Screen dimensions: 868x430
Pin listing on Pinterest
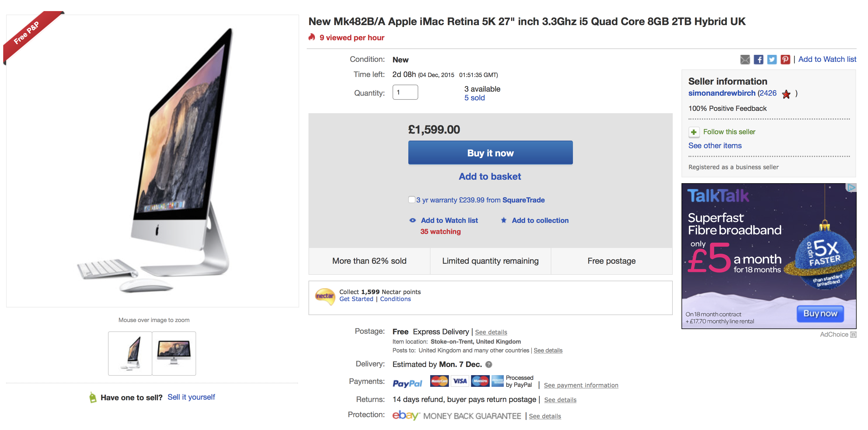point(785,60)
